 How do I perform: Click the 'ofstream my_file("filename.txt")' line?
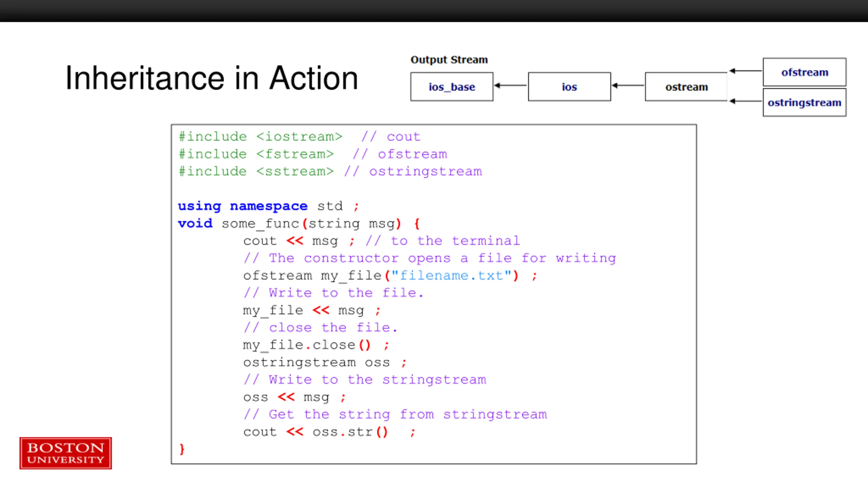click(x=390, y=276)
